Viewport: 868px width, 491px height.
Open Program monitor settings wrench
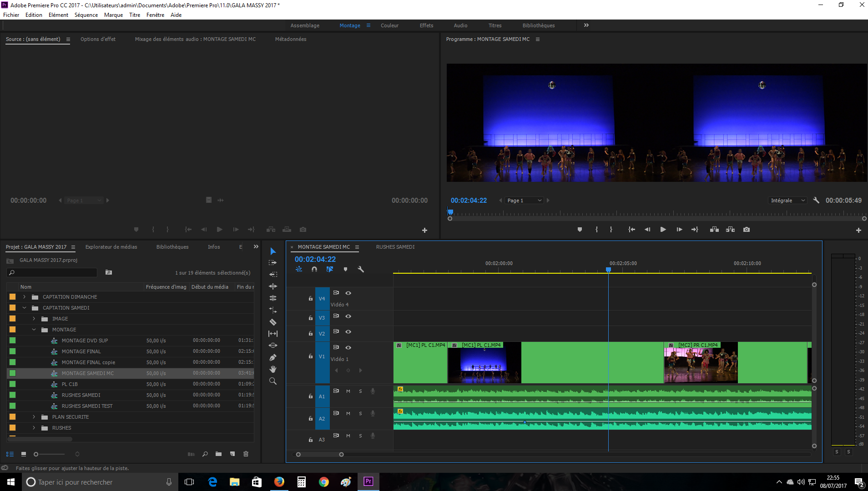tap(816, 200)
